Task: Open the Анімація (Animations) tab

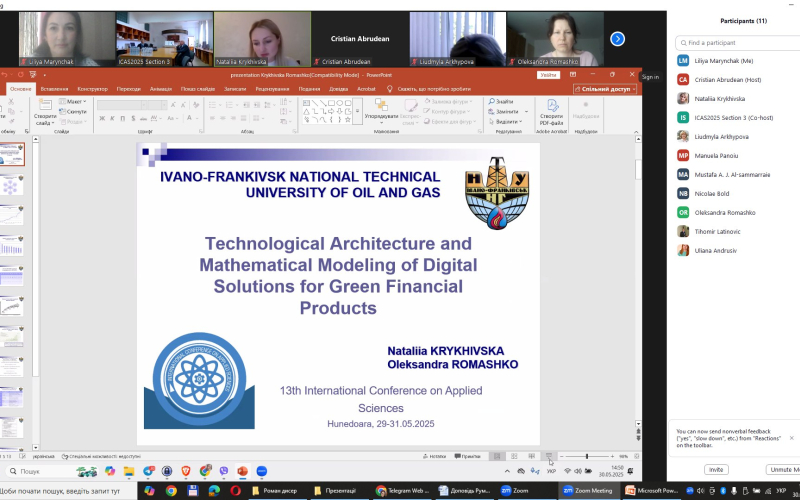Action: point(161,89)
